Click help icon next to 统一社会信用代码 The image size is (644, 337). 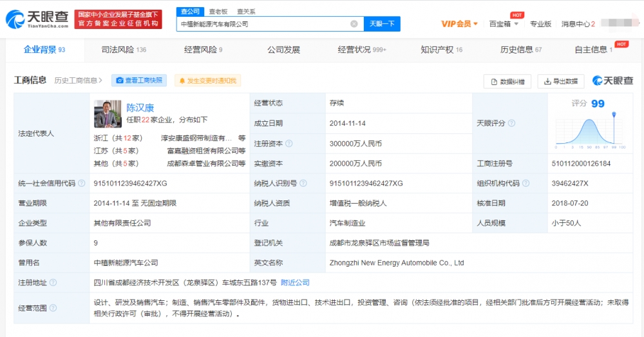pos(82,183)
